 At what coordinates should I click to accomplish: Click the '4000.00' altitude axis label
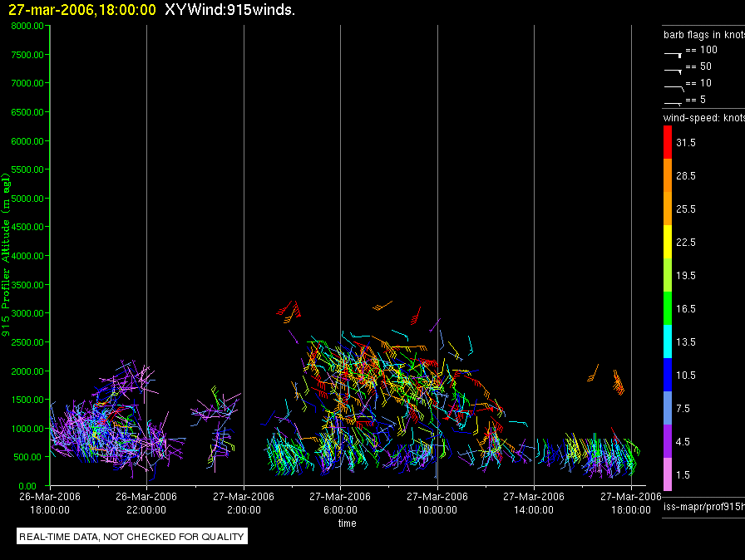(x=27, y=256)
